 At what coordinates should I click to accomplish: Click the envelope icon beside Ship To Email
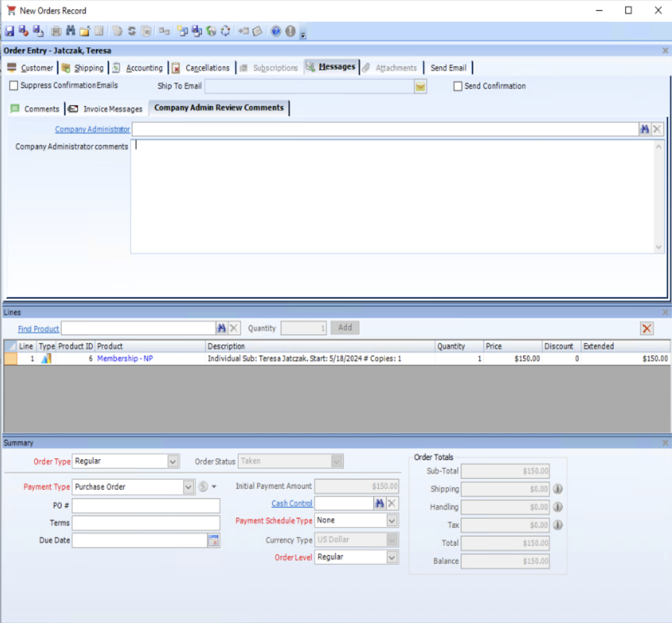420,87
